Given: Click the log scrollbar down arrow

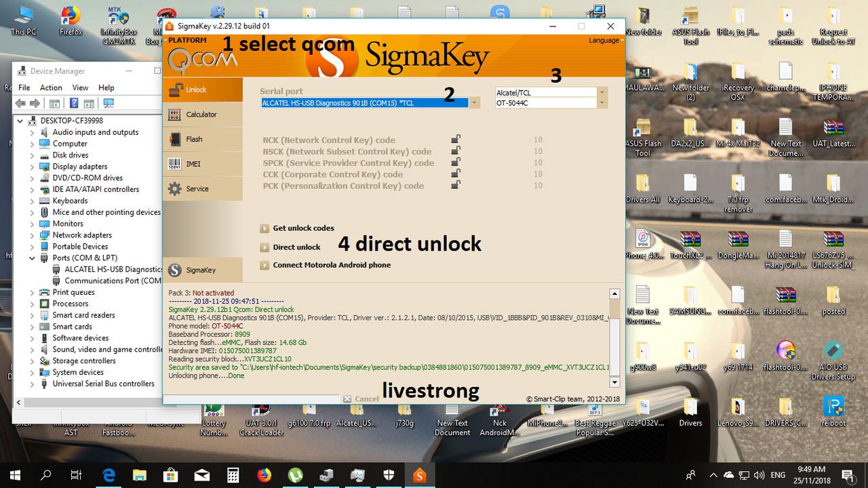Looking at the screenshot, I should 615,383.
